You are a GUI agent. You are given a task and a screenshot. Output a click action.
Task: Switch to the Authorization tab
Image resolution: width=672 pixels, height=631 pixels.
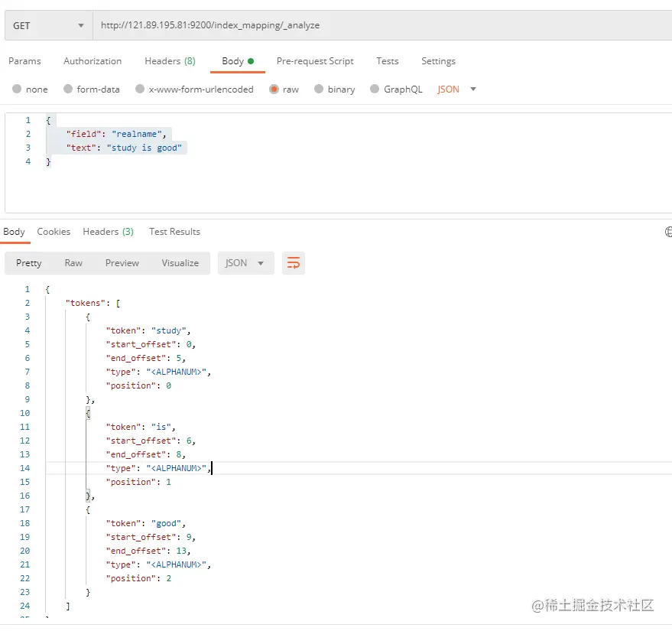coord(93,61)
